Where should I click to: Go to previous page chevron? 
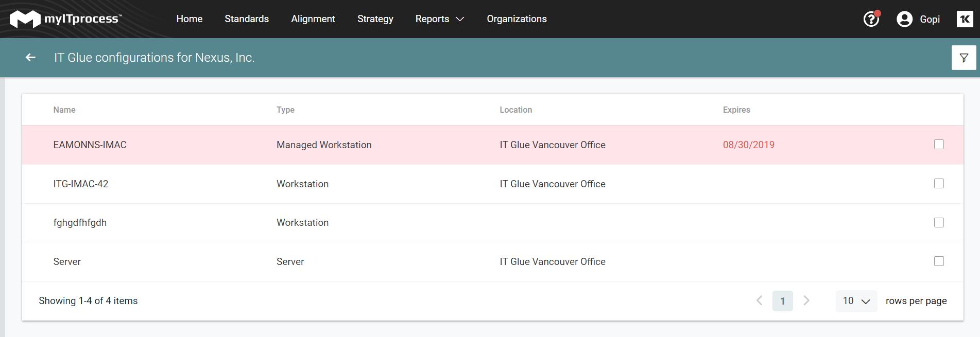(x=759, y=300)
